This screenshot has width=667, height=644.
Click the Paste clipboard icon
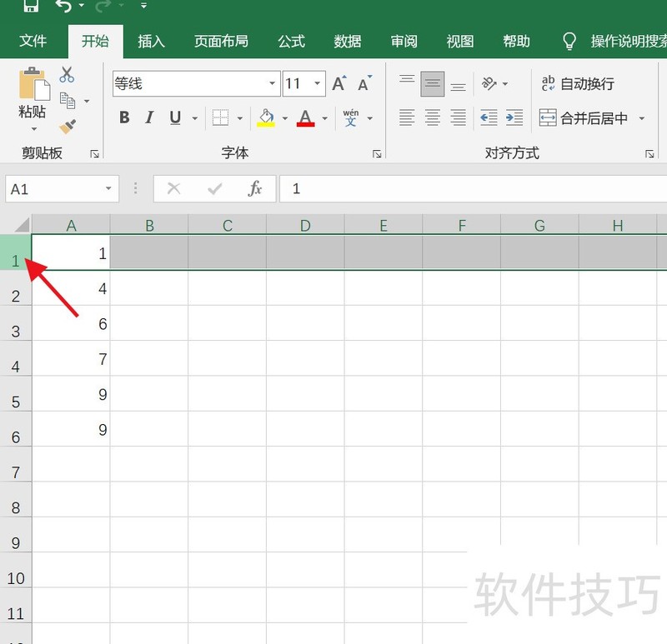point(34,83)
